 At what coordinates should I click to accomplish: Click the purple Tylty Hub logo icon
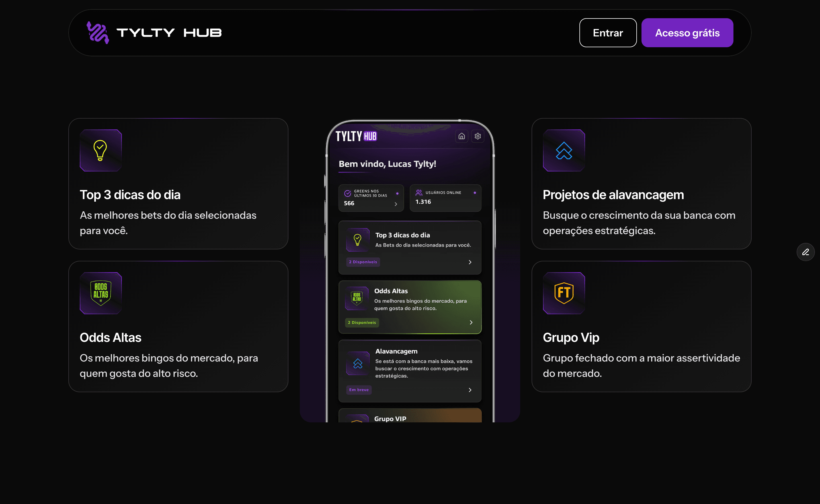click(x=98, y=33)
